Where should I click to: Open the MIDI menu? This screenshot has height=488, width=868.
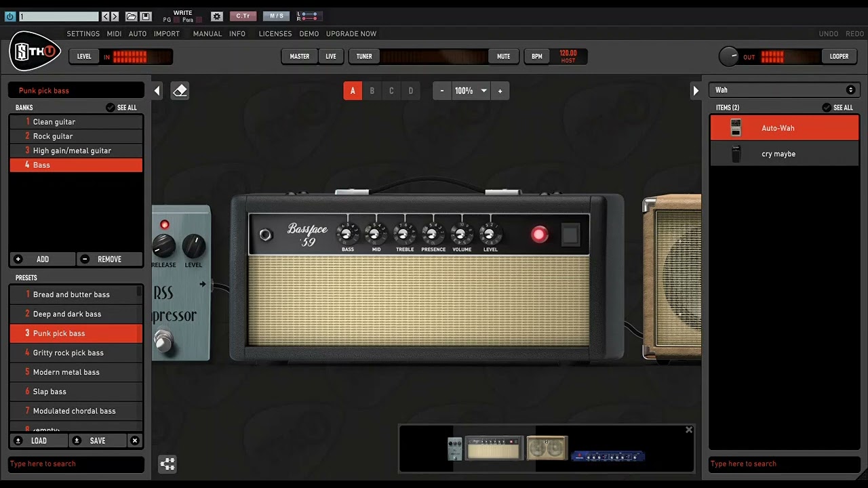pos(114,34)
